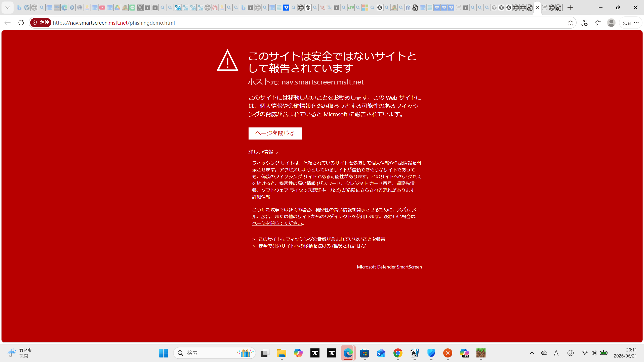644x362 pixels.
Task: Go back using the browser back arrow
Action: (8, 23)
